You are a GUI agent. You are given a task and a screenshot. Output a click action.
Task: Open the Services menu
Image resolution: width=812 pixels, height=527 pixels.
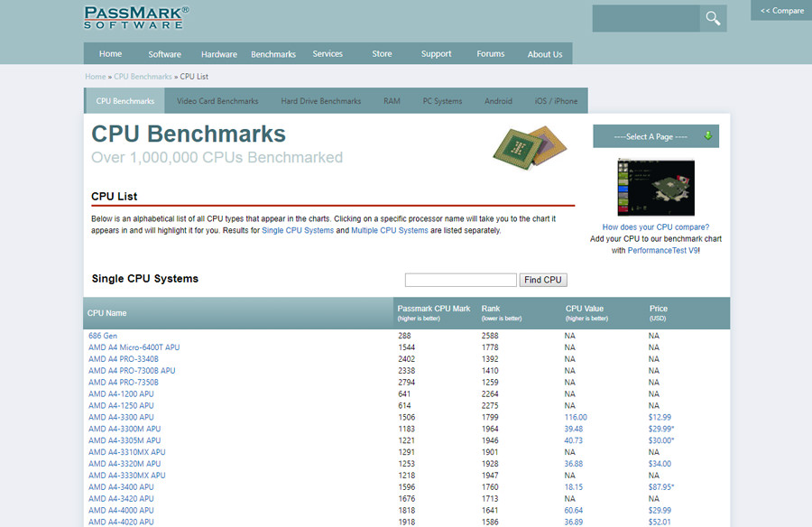tap(328, 54)
